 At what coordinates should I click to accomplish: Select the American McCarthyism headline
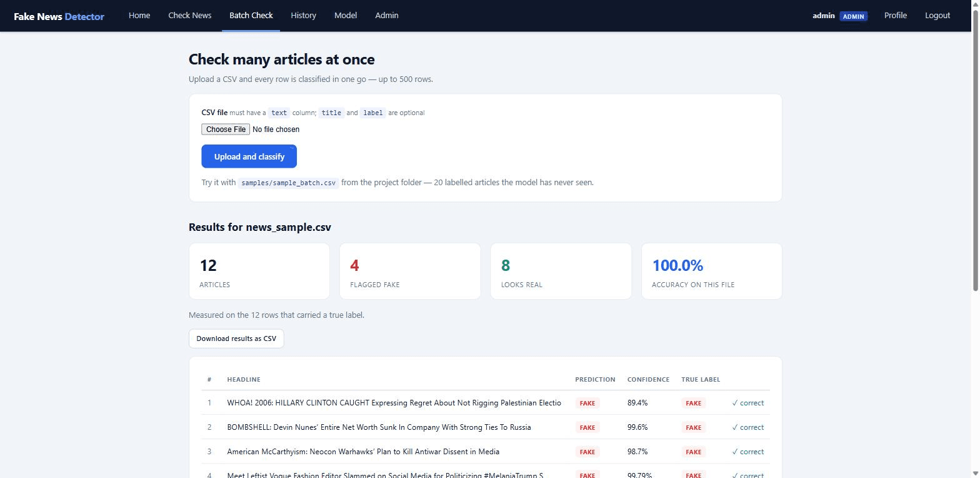pyautogui.click(x=363, y=452)
